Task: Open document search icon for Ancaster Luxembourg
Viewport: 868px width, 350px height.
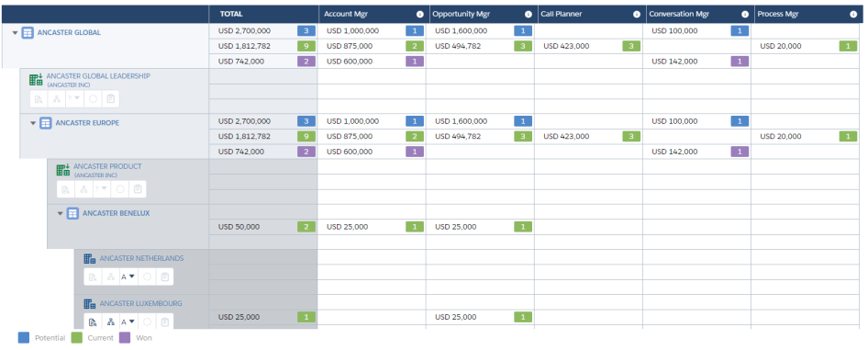Action: [x=93, y=322]
